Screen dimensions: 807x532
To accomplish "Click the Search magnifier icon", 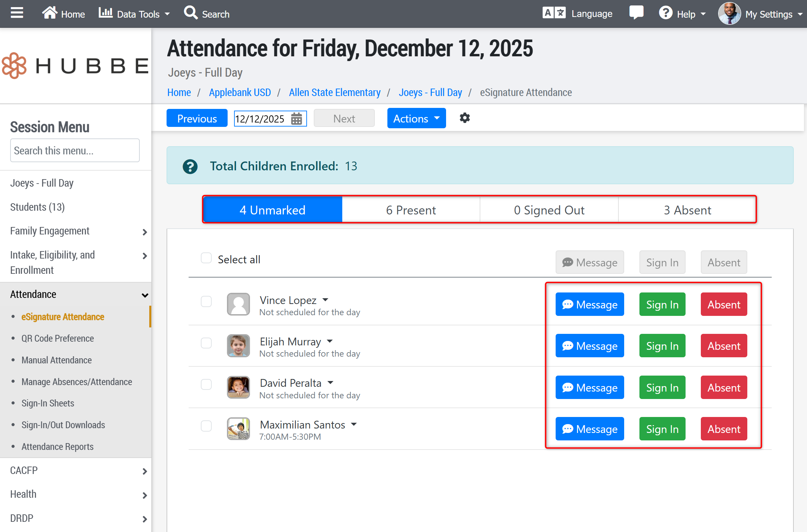I will pyautogui.click(x=191, y=13).
